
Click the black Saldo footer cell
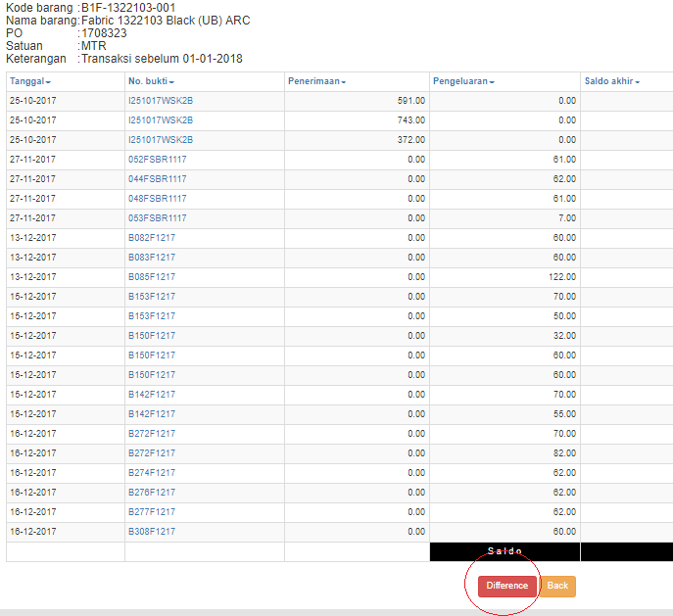coord(505,551)
